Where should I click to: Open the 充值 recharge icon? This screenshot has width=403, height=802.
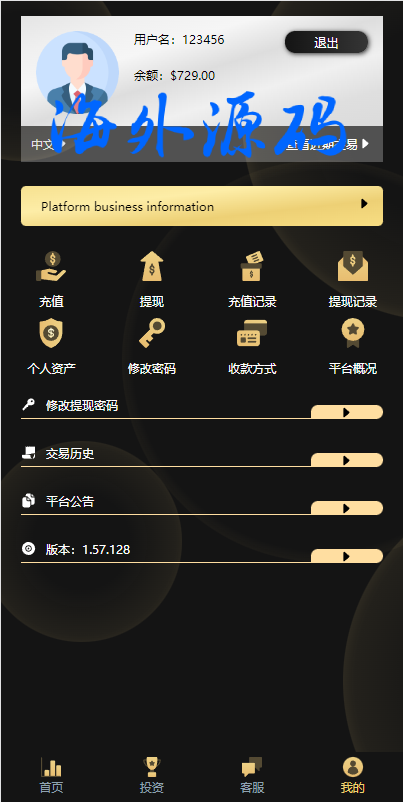(x=51, y=266)
